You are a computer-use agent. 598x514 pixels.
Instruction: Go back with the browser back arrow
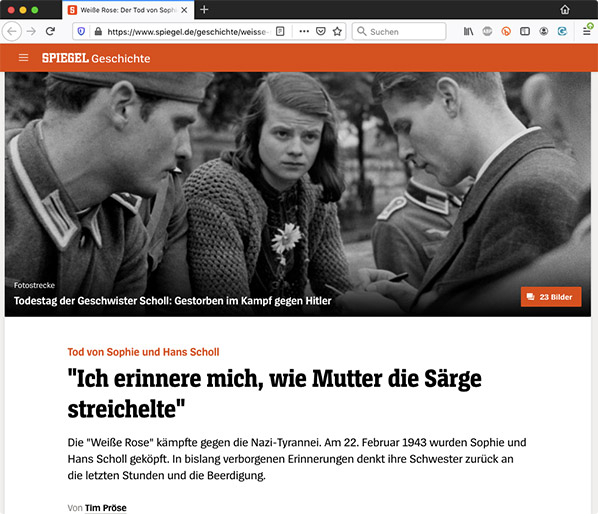[12, 31]
